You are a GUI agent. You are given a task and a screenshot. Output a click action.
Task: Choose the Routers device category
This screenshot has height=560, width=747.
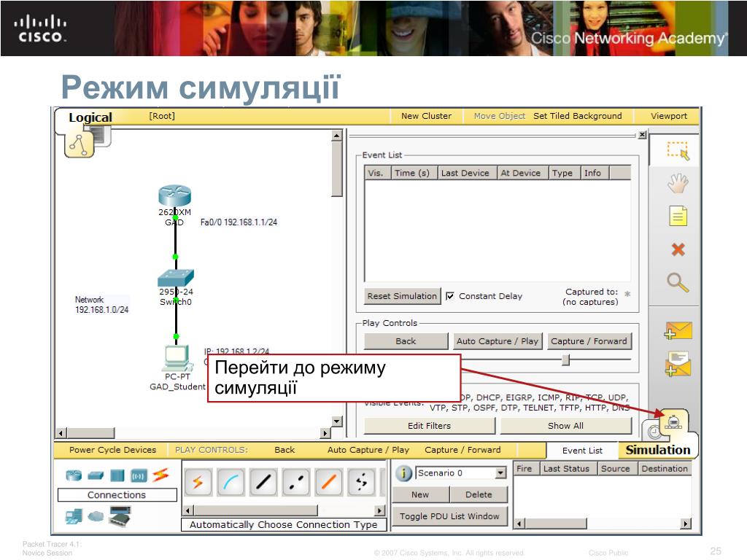tap(74, 475)
